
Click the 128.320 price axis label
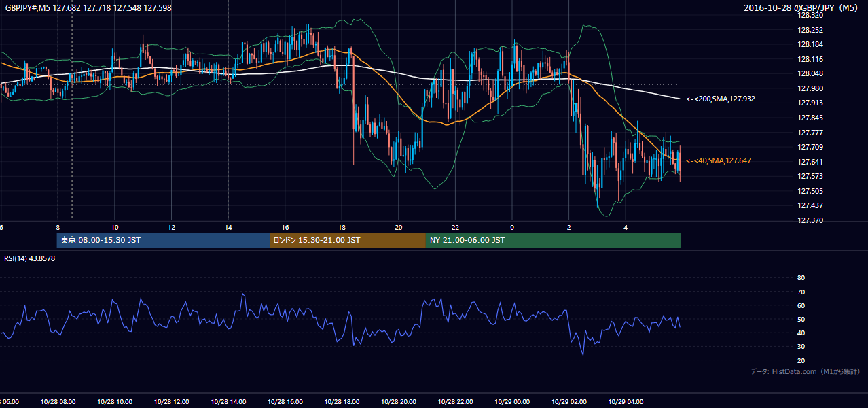pyautogui.click(x=810, y=15)
